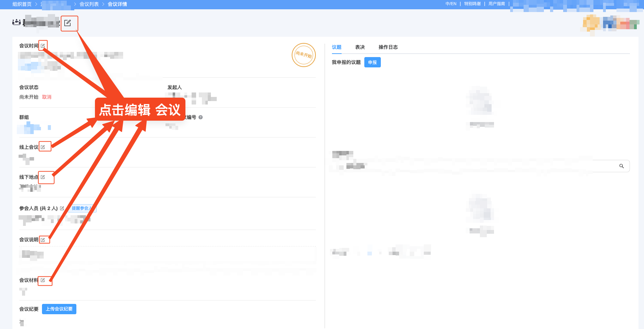View the 尚未开始 status stamp
The image size is (644, 329).
click(x=303, y=55)
